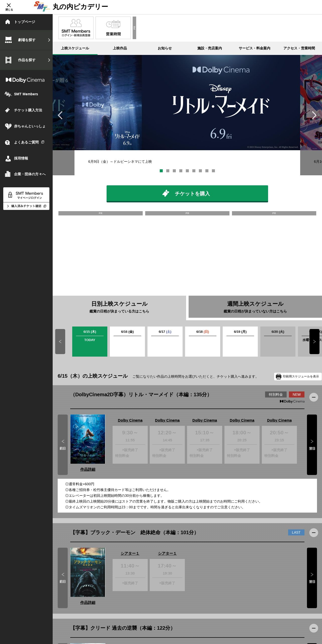Select 6/20 (火) date
Screen dimensions: 322x644
[x=278, y=342]
